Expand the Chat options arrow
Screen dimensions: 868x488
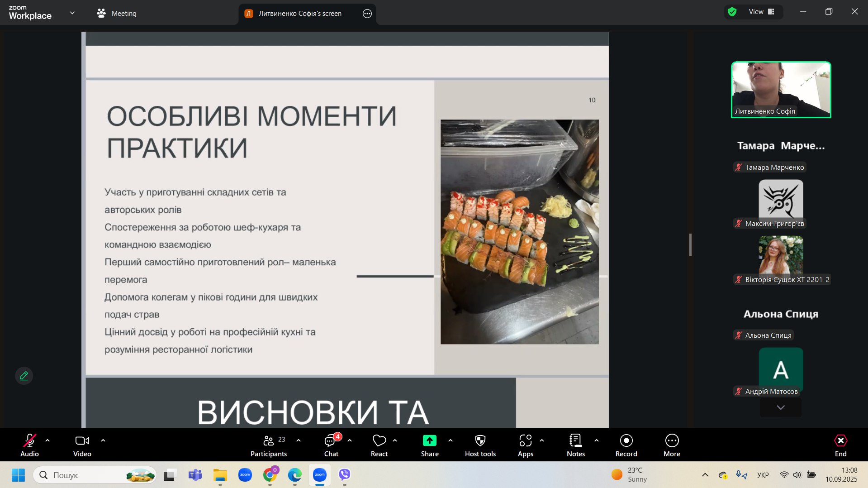pyautogui.click(x=350, y=440)
